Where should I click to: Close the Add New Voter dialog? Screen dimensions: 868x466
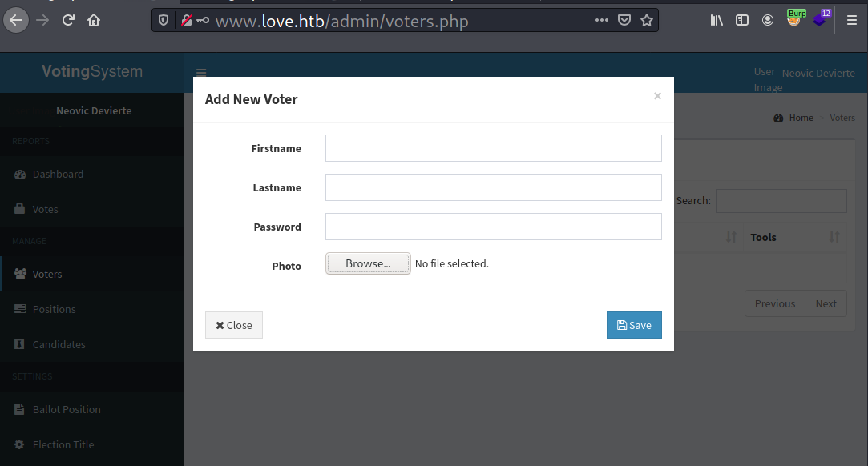pyautogui.click(x=234, y=325)
